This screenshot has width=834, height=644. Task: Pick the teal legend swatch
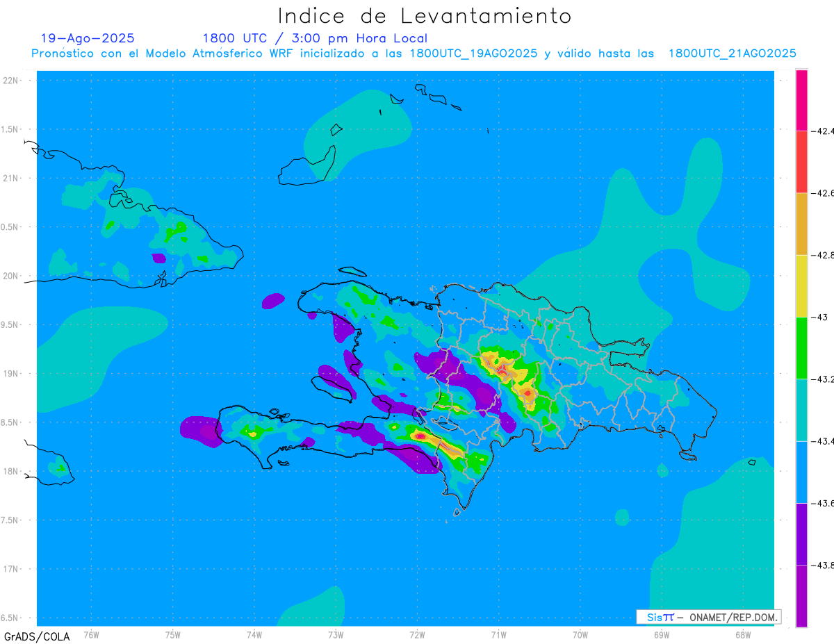coord(801,410)
